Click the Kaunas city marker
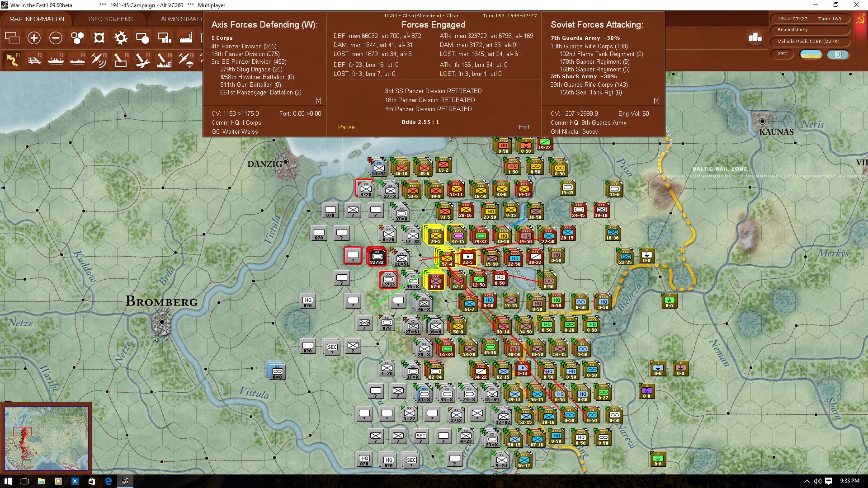868x488 pixels. (x=763, y=122)
